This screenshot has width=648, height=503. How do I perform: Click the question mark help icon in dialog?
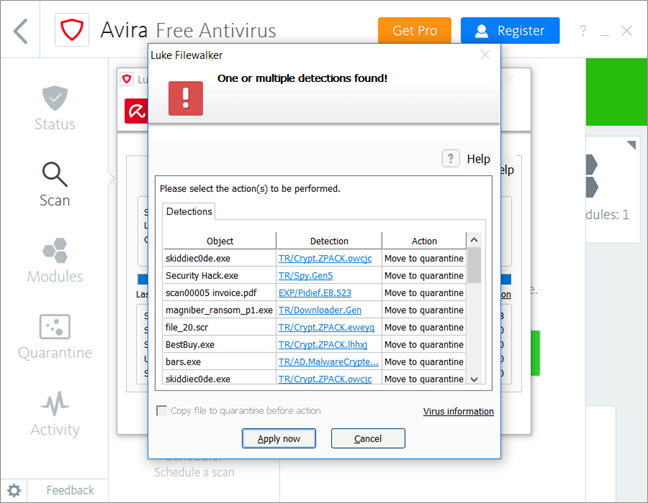[x=450, y=158]
